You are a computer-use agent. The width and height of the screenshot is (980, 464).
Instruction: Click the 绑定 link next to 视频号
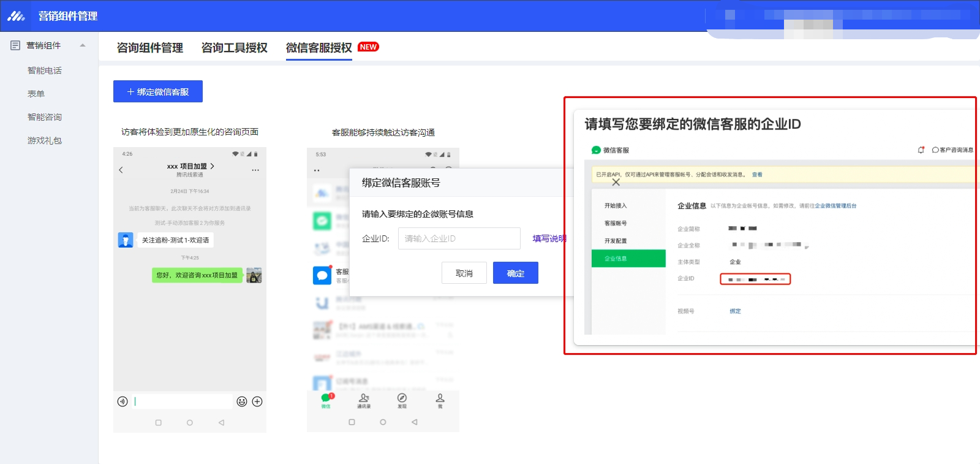tap(735, 311)
